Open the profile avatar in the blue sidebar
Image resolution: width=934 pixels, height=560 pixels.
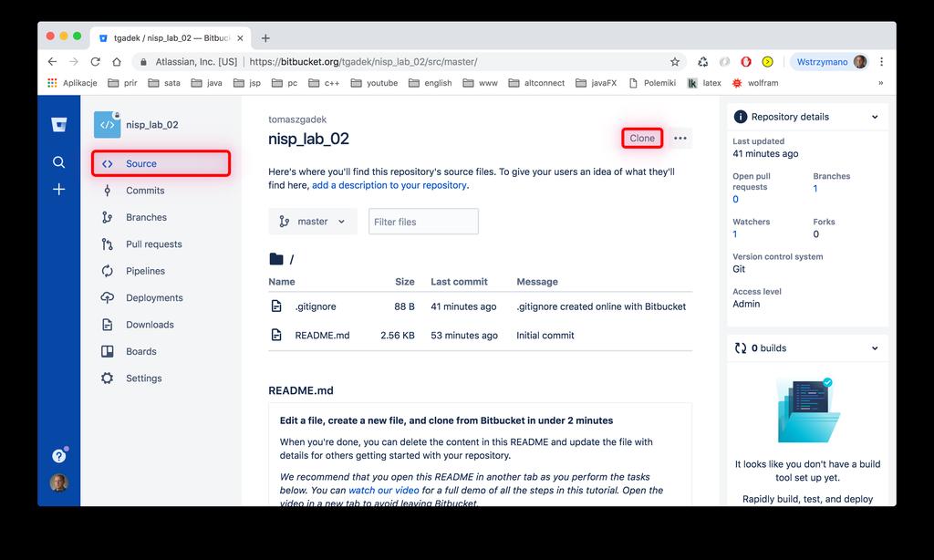coord(58,482)
